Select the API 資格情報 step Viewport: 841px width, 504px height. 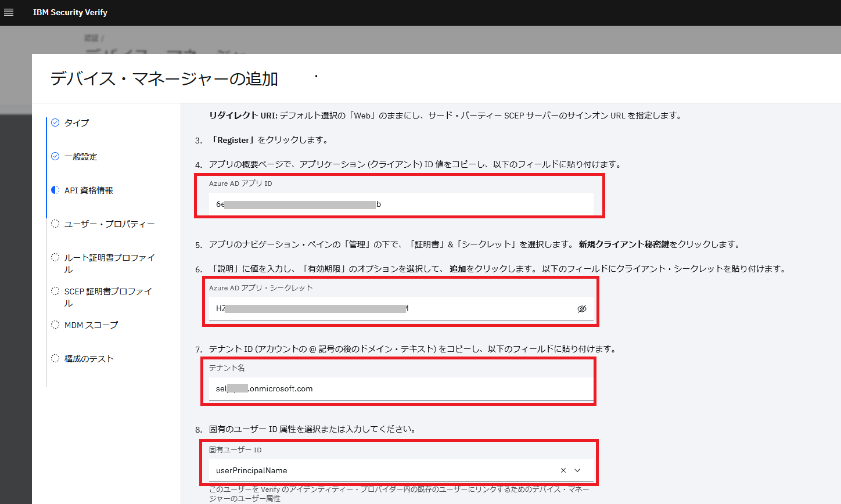(89, 190)
